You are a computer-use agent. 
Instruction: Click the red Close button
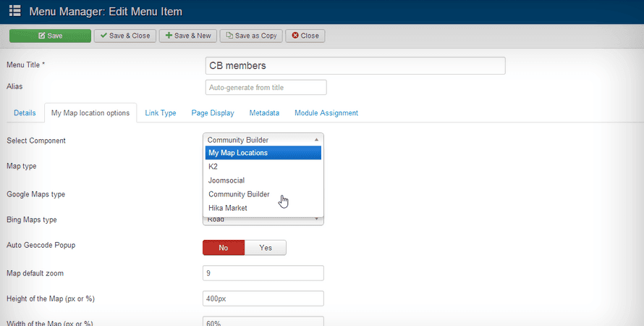coord(305,35)
